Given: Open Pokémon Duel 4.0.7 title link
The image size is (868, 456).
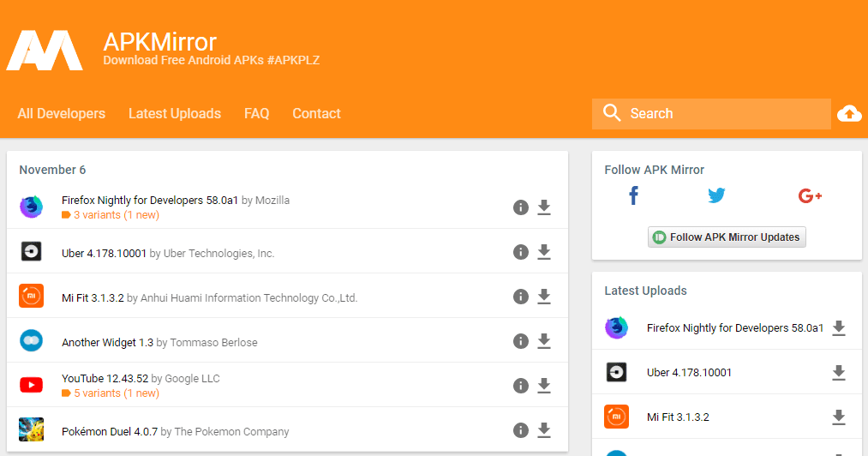Looking at the screenshot, I should pyautogui.click(x=110, y=432).
